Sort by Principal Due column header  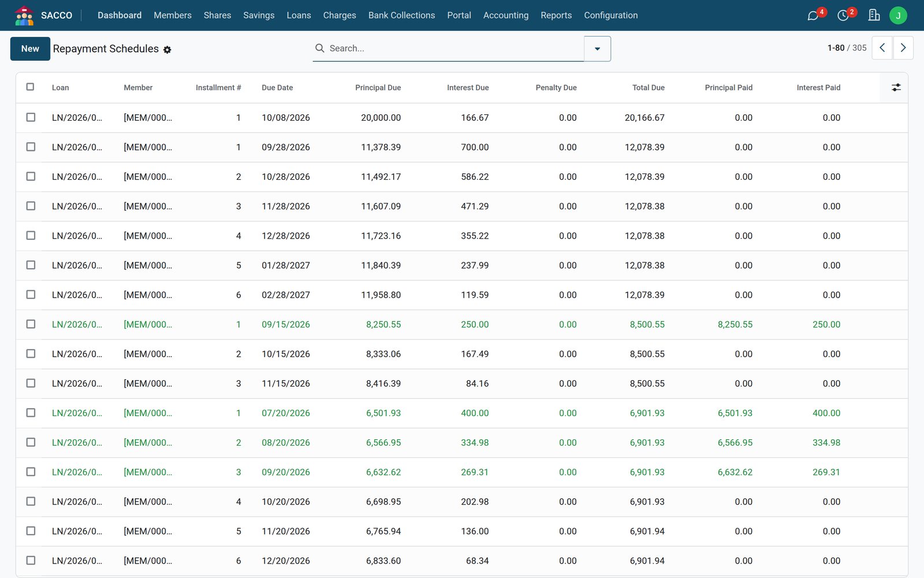coord(378,88)
